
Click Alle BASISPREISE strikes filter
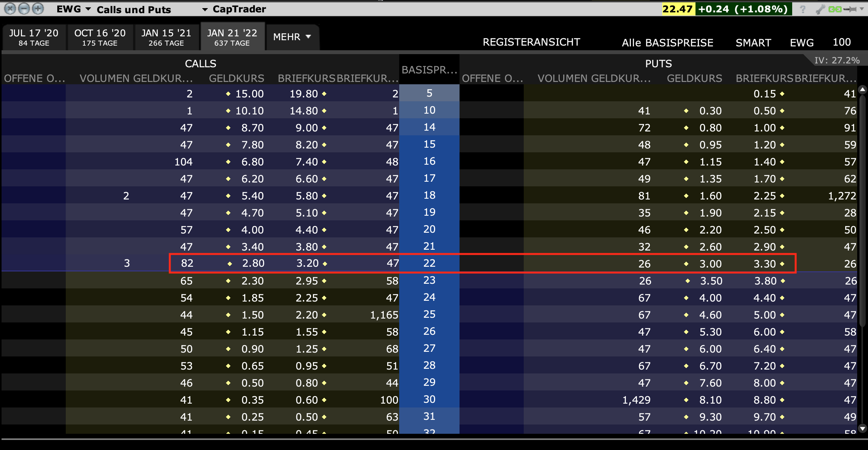pyautogui.click(x=667, y=43)
